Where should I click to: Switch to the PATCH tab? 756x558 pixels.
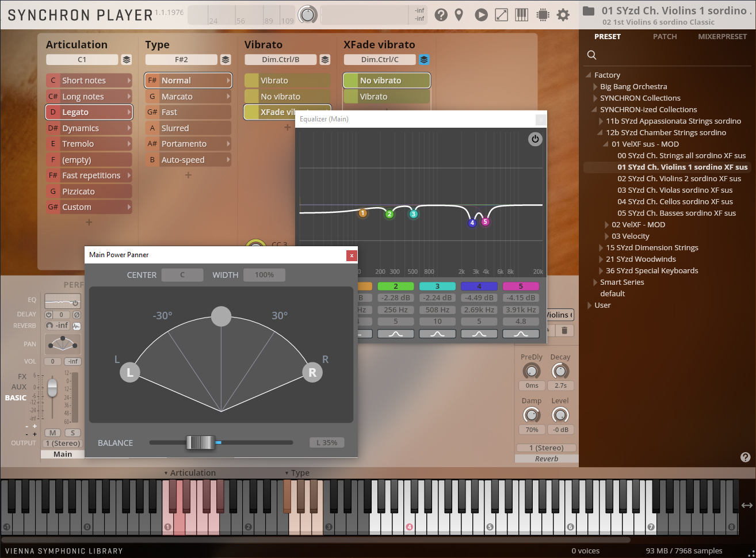tap(665, 36)
